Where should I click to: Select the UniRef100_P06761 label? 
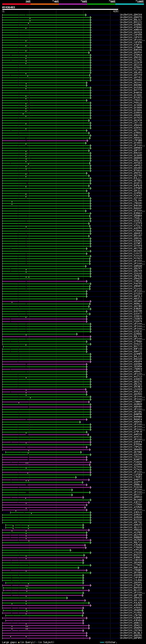131,284
